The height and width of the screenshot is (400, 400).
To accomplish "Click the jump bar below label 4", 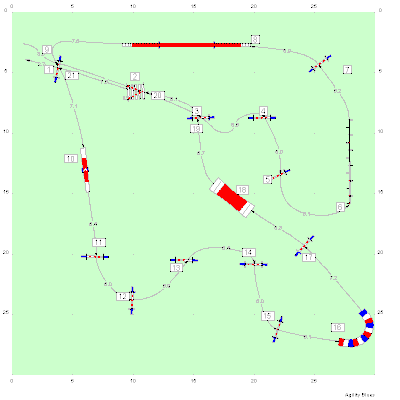I will click(x=262, y=118).
